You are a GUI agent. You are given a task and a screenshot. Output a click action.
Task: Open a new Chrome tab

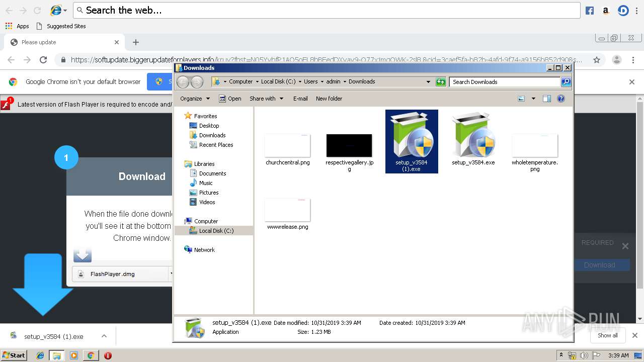pos(135,42)
